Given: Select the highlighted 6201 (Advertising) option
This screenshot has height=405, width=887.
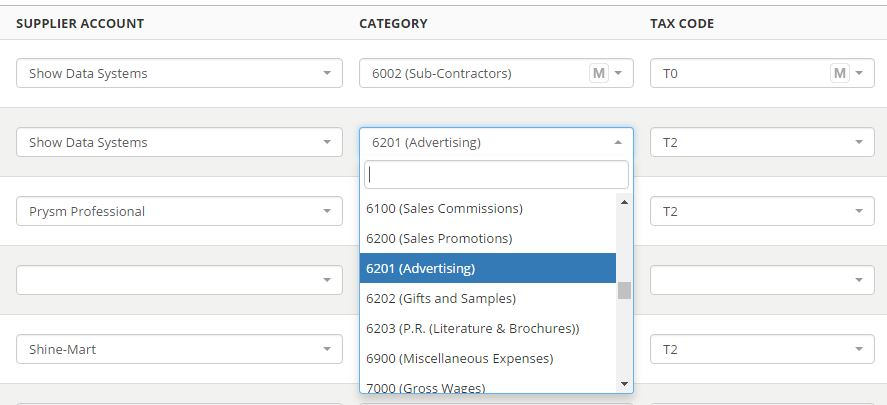Looking at the screenshot, I should (x=488, y=268).
